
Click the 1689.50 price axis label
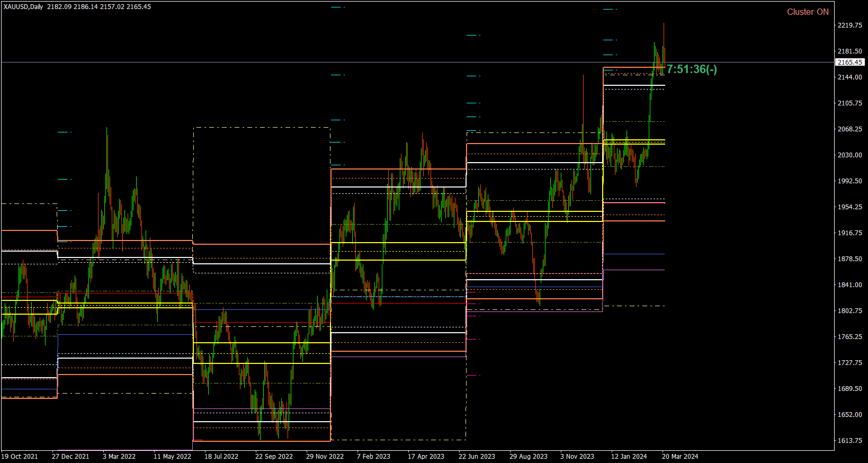click(x=849, y=389)
